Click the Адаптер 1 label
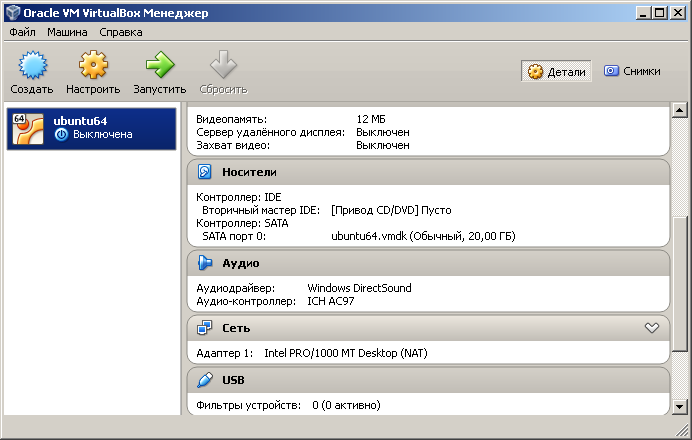 tap(225, 354)
